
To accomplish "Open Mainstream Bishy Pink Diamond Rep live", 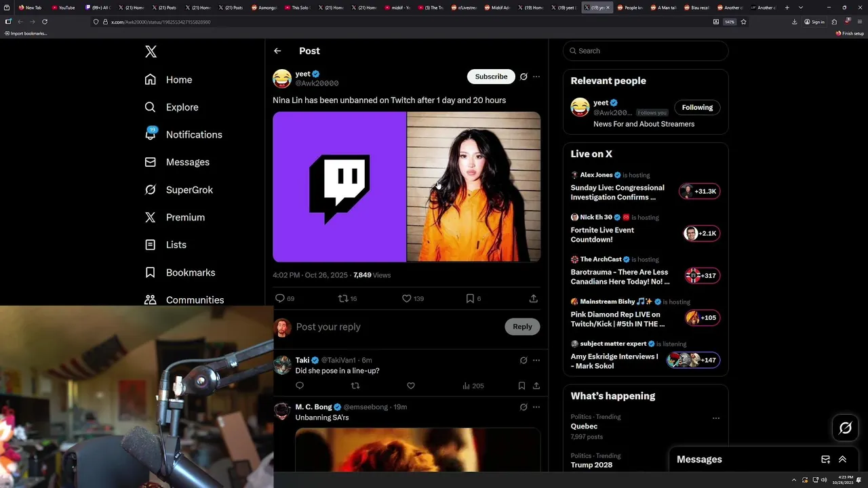I will click(645, 312).
